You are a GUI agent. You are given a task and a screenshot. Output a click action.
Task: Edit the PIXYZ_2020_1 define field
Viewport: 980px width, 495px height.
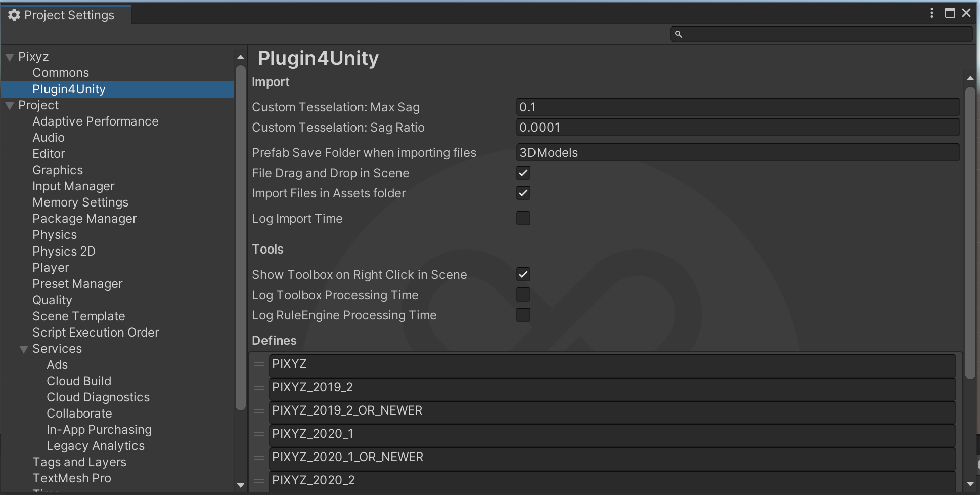point(612,435)
